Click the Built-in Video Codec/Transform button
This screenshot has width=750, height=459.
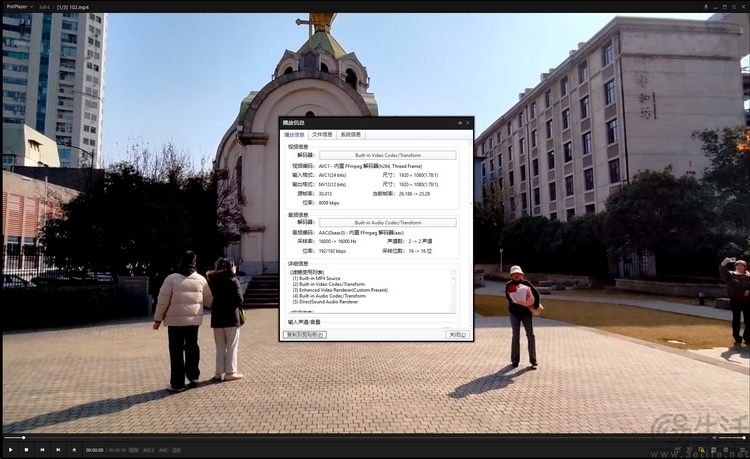(x=387, y=155)
